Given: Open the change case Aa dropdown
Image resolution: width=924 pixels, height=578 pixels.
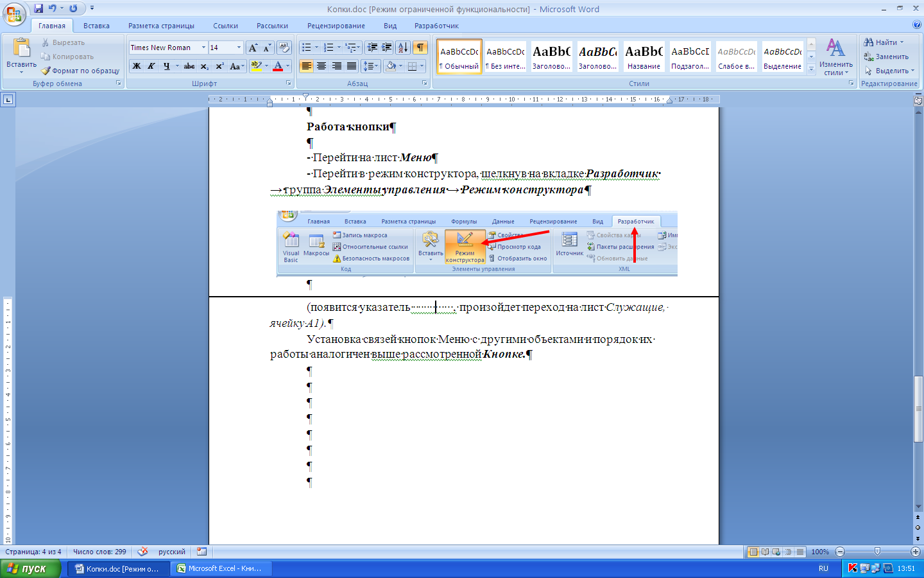Looking at the screenshot, I should 237,66.
